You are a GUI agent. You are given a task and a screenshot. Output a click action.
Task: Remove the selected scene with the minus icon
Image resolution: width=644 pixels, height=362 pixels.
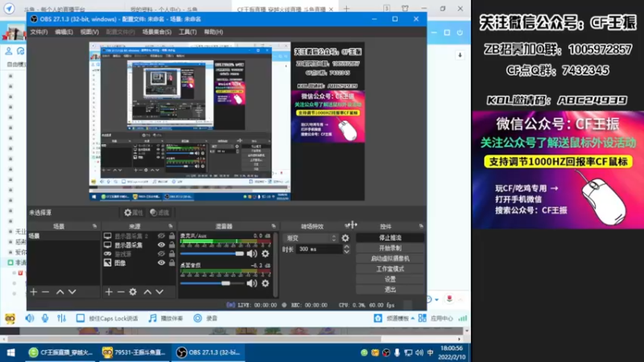tap(46, 292)
